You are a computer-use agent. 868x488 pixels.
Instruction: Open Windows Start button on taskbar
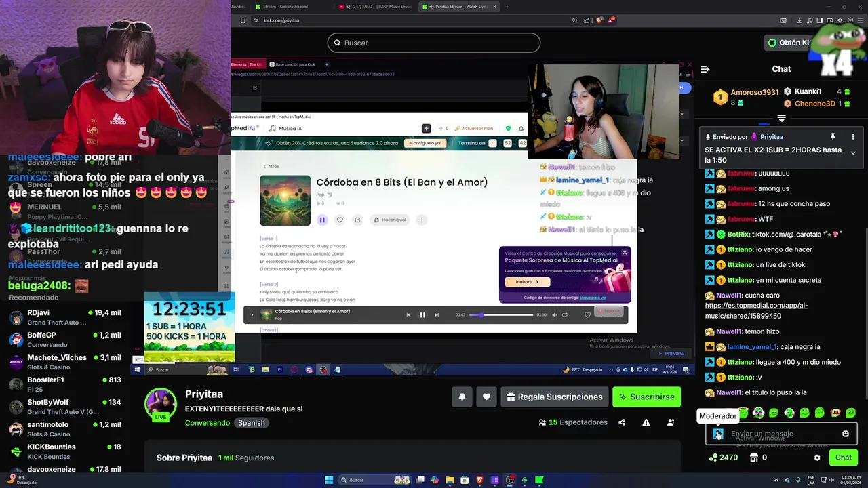pos(329,480)
